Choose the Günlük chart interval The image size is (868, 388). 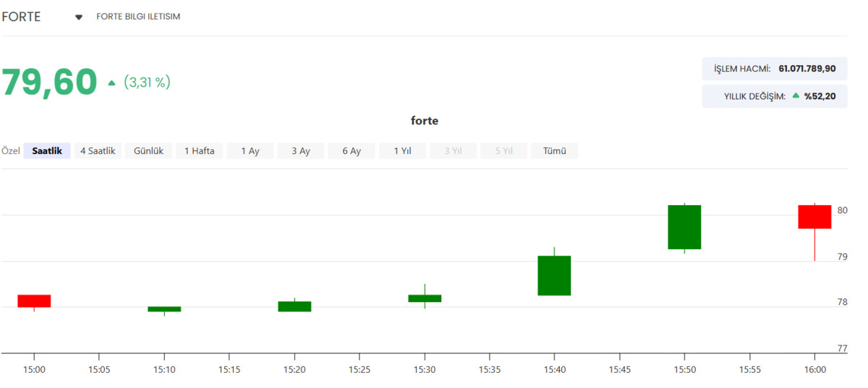149,151
